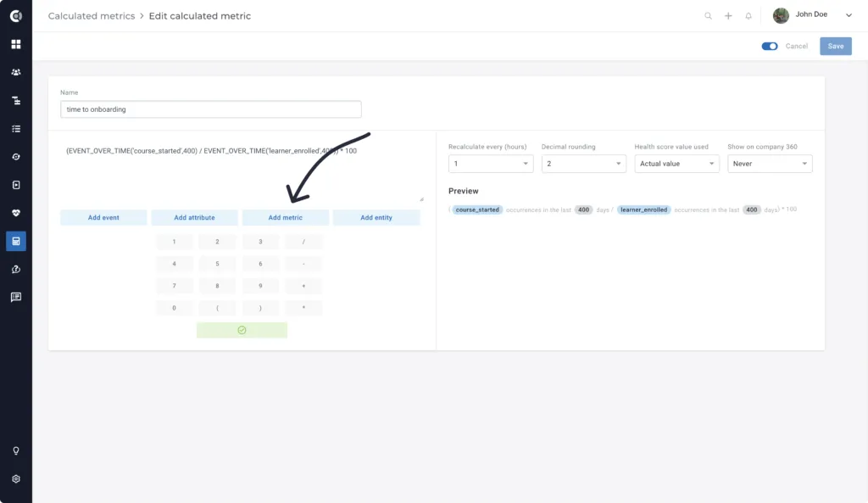Image resolution: width=868 pixels, height=503 pixels.
Task: Click the plus add icon in header
Action: [x=728, y=16]
